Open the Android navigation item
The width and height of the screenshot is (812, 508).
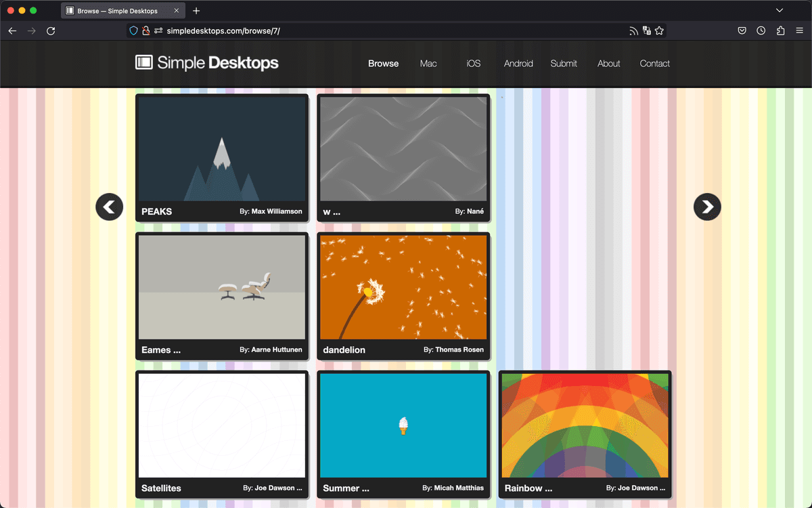click(518, 64)
